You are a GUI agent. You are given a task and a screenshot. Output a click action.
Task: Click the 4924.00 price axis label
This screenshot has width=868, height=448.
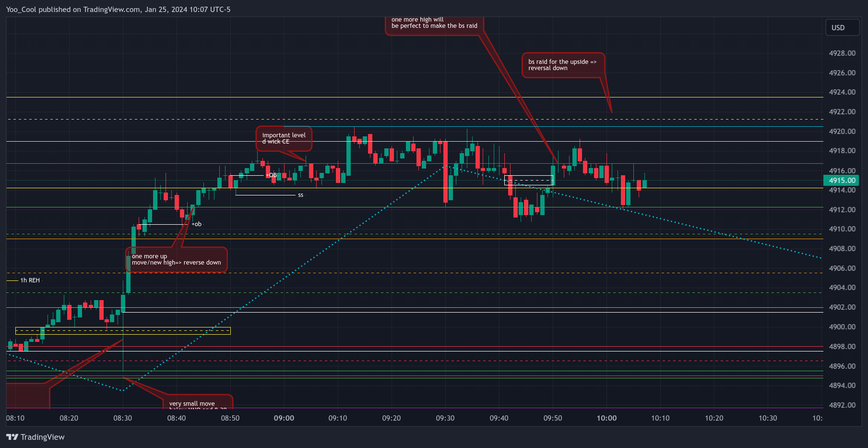coord(842,92)
